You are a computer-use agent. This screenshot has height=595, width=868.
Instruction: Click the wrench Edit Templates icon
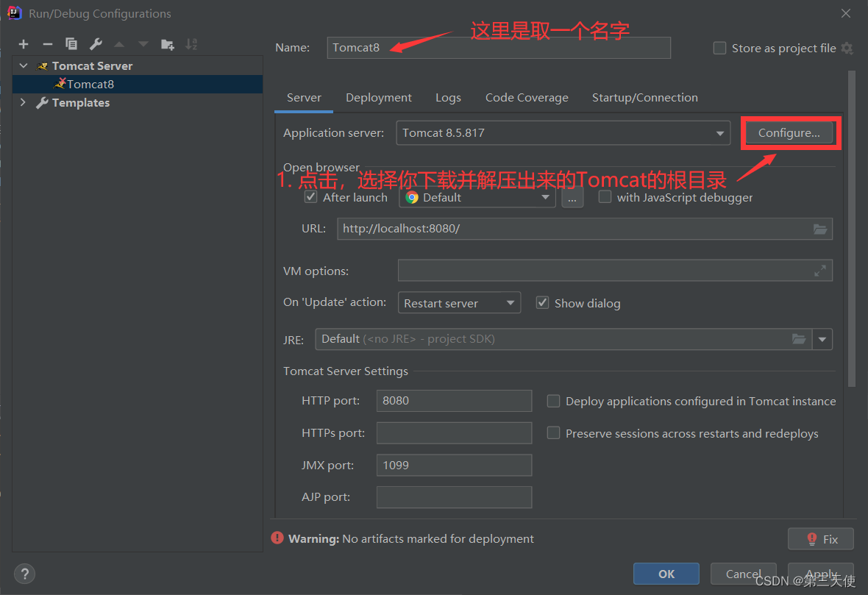(96, 44)
